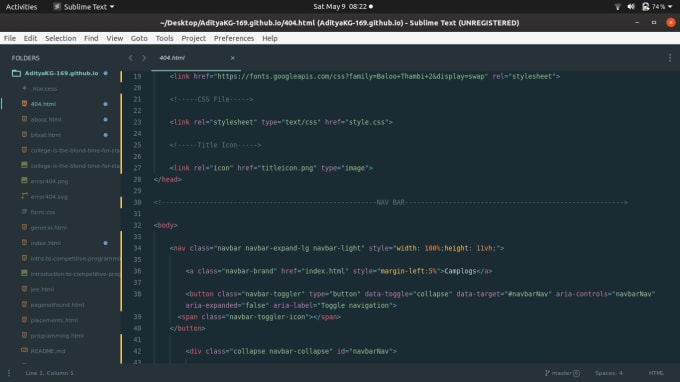This screenshot has height=382, width=680.
Task: Open index.html from the sidebar
Action: pos(46,243)
